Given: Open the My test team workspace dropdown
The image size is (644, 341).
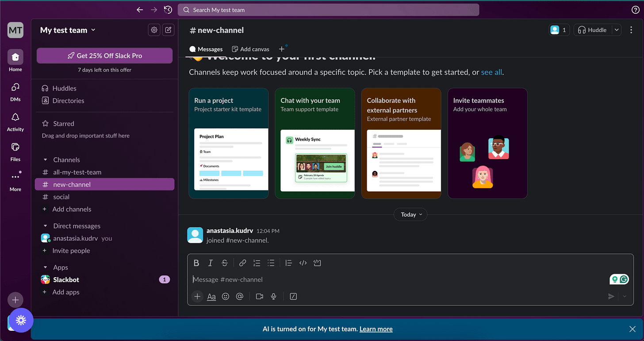Looking at the screenshot, I should tap(68, 30).
